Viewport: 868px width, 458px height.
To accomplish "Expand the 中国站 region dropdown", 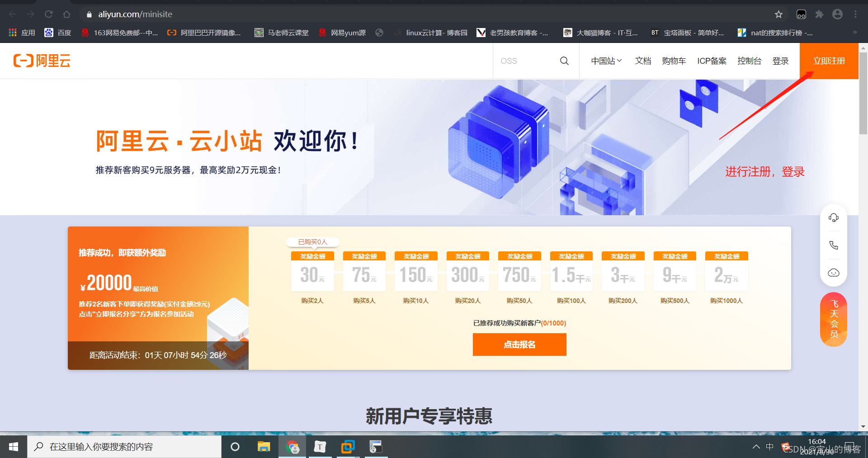I will click(606, 61).
